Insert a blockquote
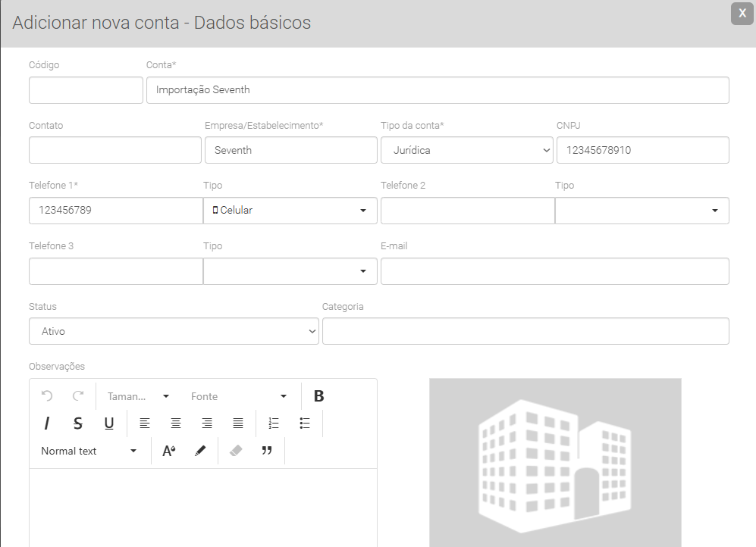This screenshot has width=756, height=547. (267, 451)
